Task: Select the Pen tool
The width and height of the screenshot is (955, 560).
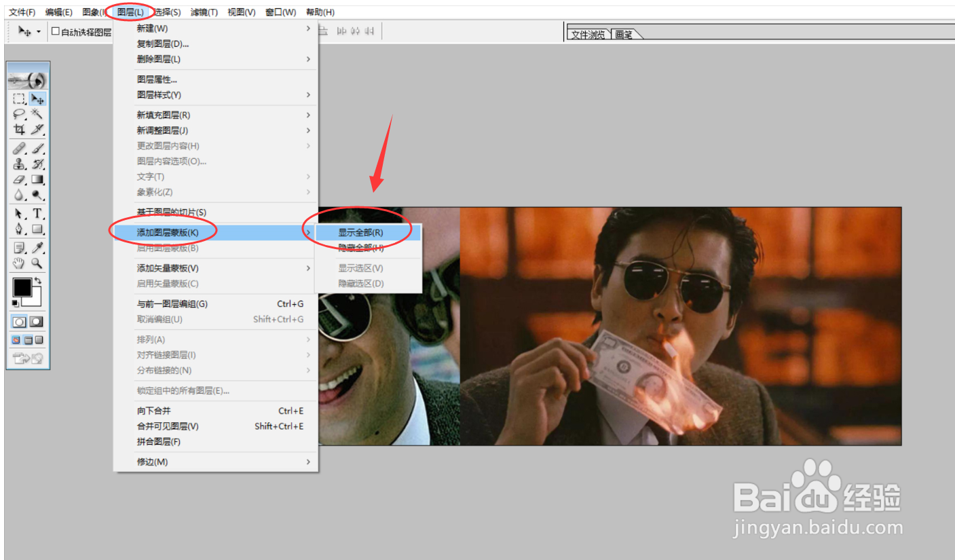Action: [20, 229]
